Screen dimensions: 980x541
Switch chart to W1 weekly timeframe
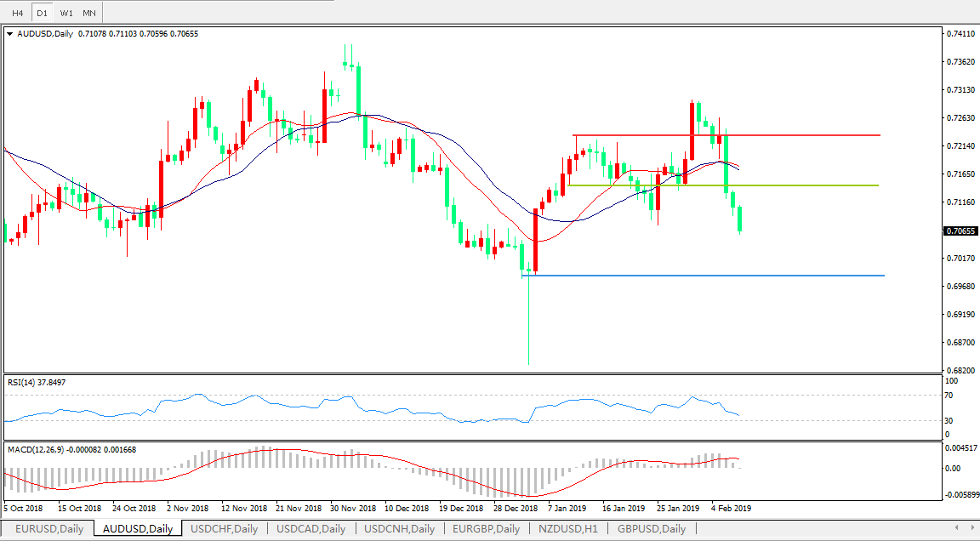point(66,13)
